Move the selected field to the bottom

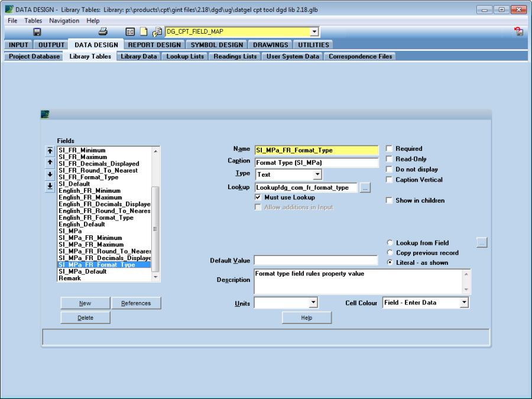[x=50, y=186]
